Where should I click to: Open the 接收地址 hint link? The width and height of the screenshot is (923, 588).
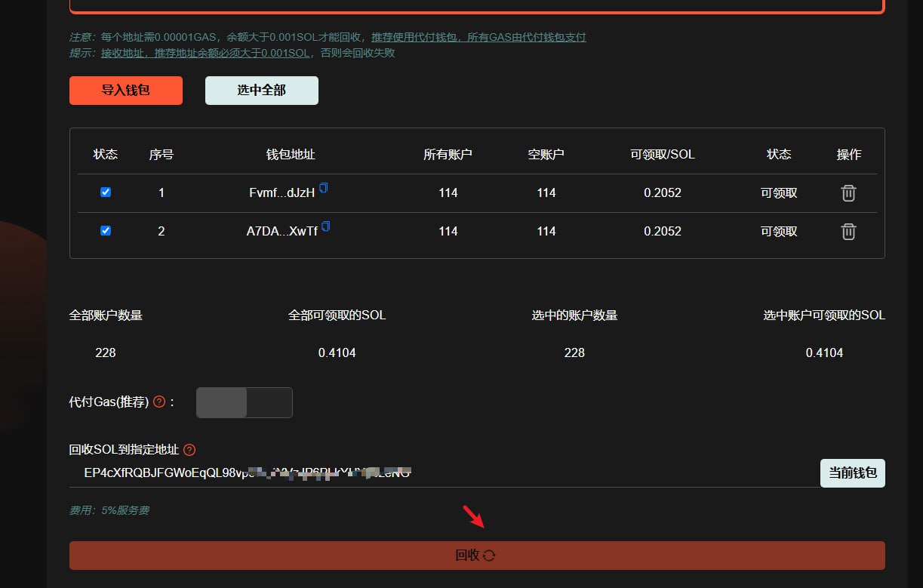tap(205, 53)
